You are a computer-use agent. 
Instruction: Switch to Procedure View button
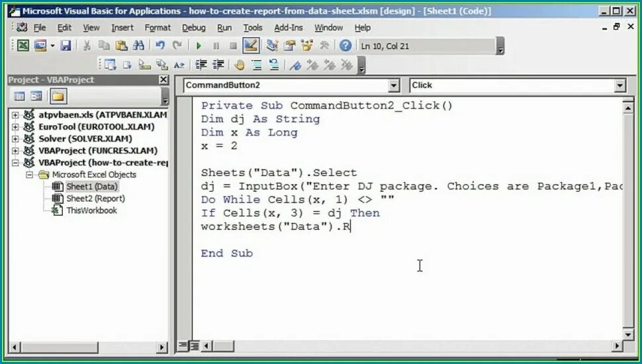click(183, 346)
